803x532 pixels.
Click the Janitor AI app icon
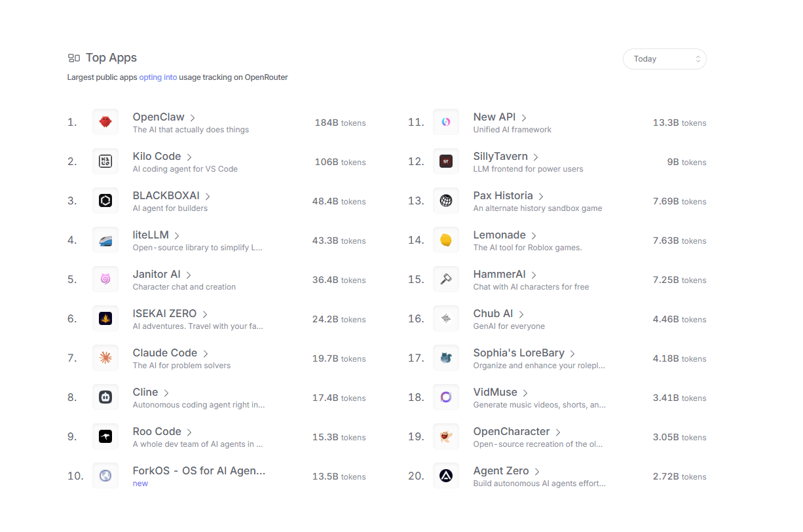[105, 279]
